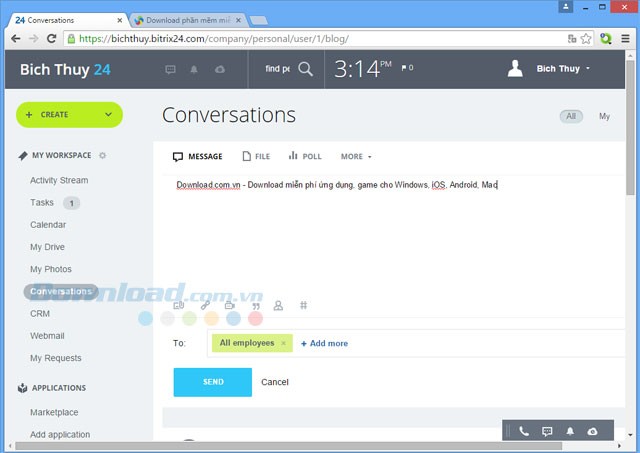Screen dimensions: 640x453
Task: Click the search magnifier icon in header
Action: point(306,69)
